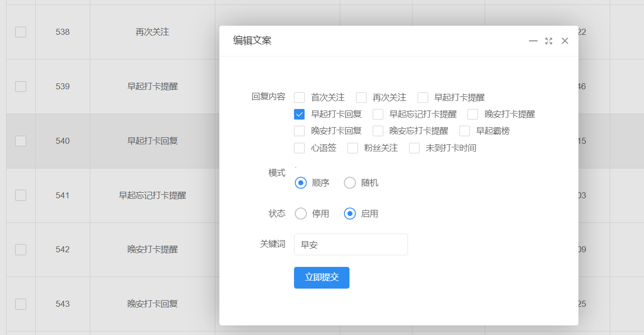
Task: Check 晚安打卡回复 in the dialog
Action: click(300, 131)
